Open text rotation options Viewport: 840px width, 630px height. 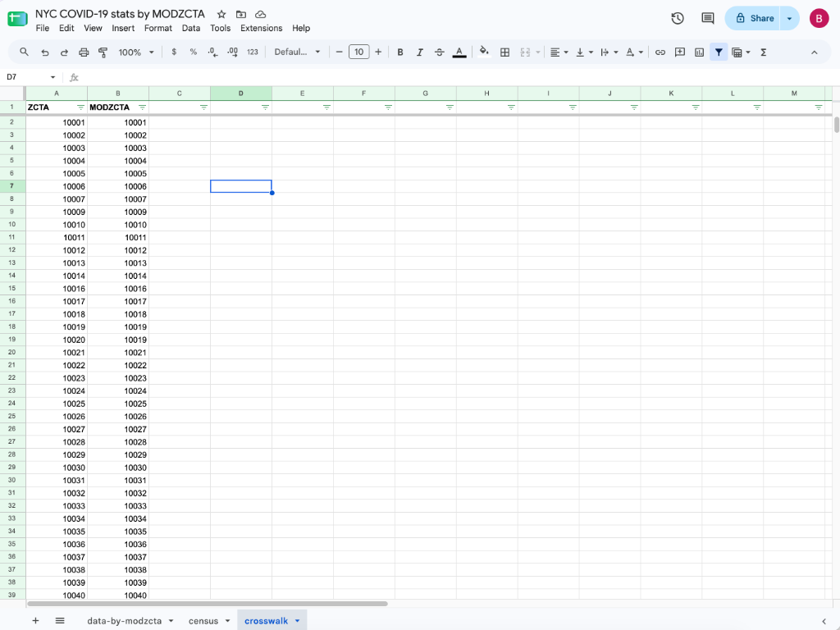click(x=634, y=52)
